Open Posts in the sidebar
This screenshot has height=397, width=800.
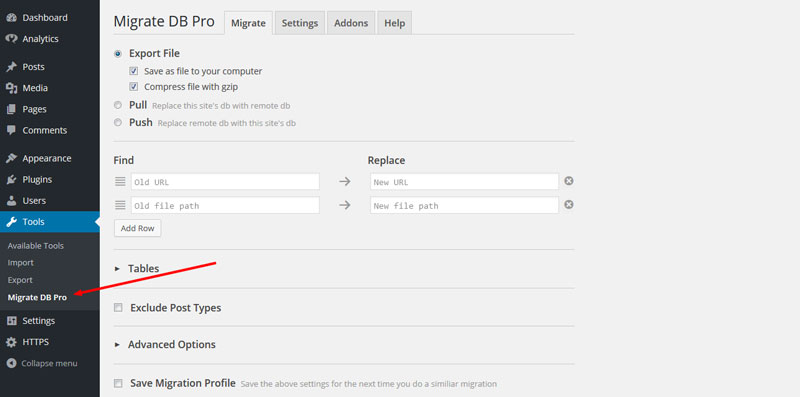pos(33,67)
